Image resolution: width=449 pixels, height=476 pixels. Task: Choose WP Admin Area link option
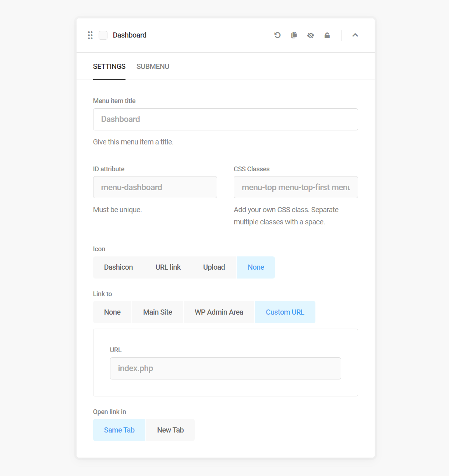219,312
